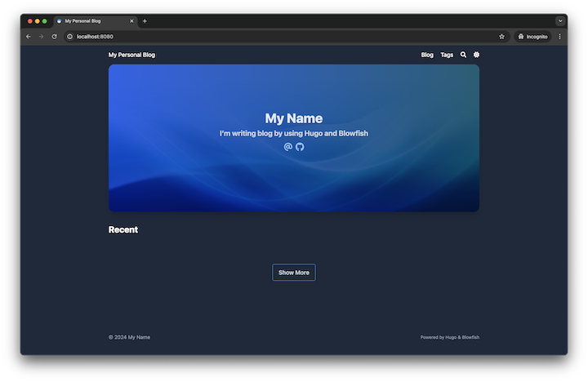Open a new tab with the plus icon
Viewport: 588px width, 382px height.
tap(145, 20)
